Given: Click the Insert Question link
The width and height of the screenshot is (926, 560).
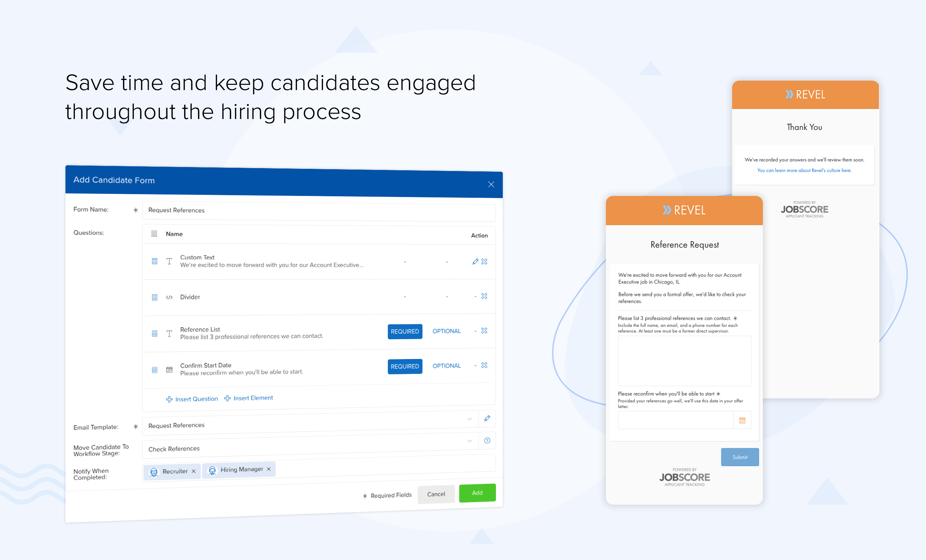Looking at the screenshot, I should 191,397.
